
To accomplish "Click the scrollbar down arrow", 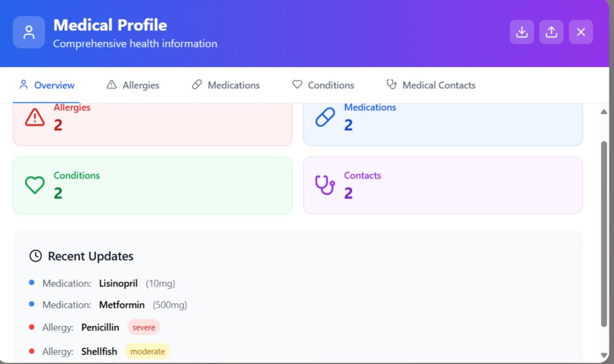I will [604, 355].
